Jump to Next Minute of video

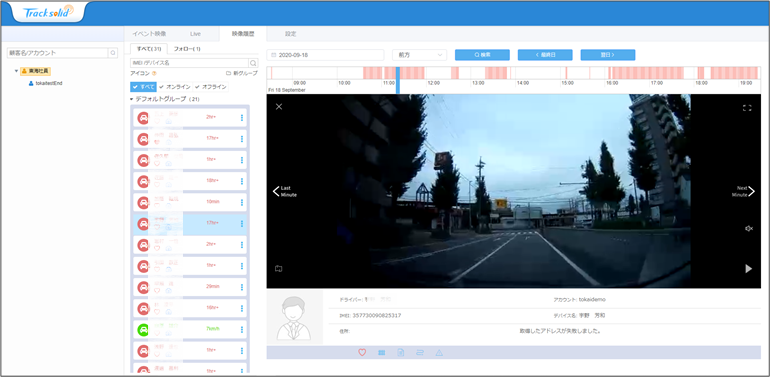743,191
